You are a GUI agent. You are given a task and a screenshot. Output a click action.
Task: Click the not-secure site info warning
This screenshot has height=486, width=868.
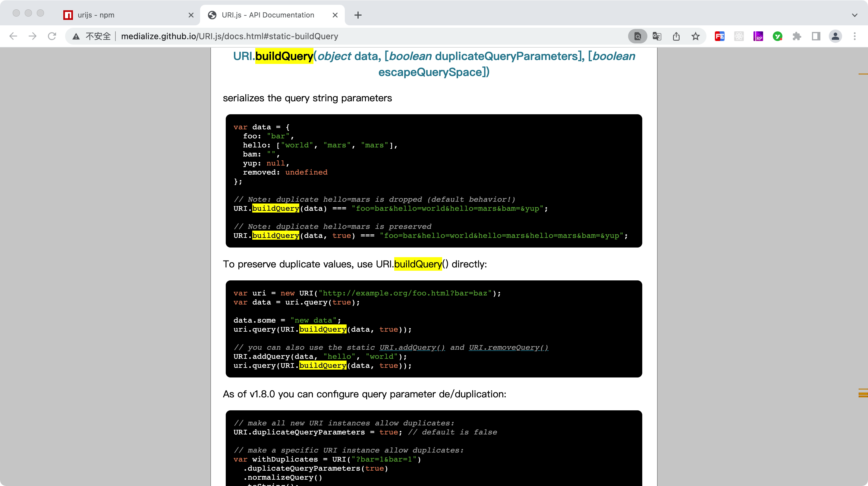point(92,36)
